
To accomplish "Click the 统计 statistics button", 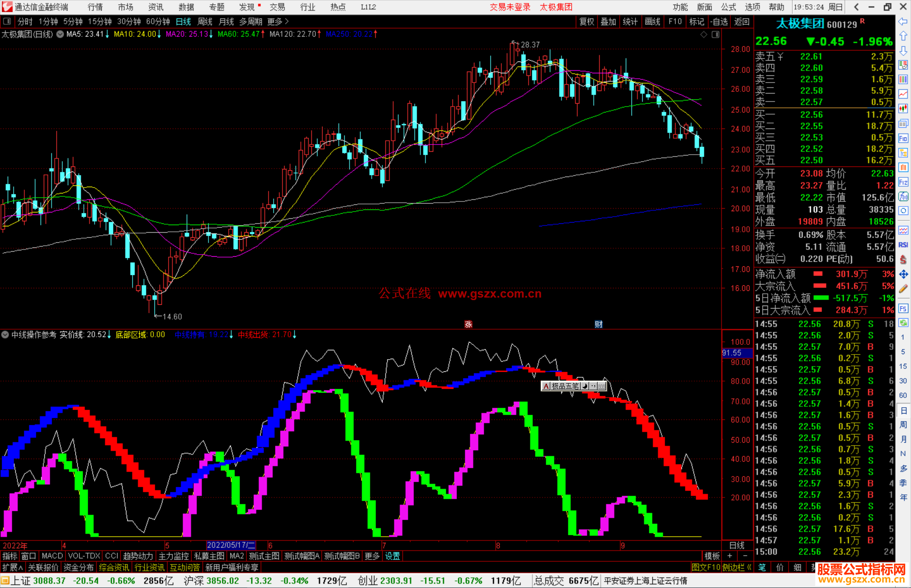I will coord(630,21).
